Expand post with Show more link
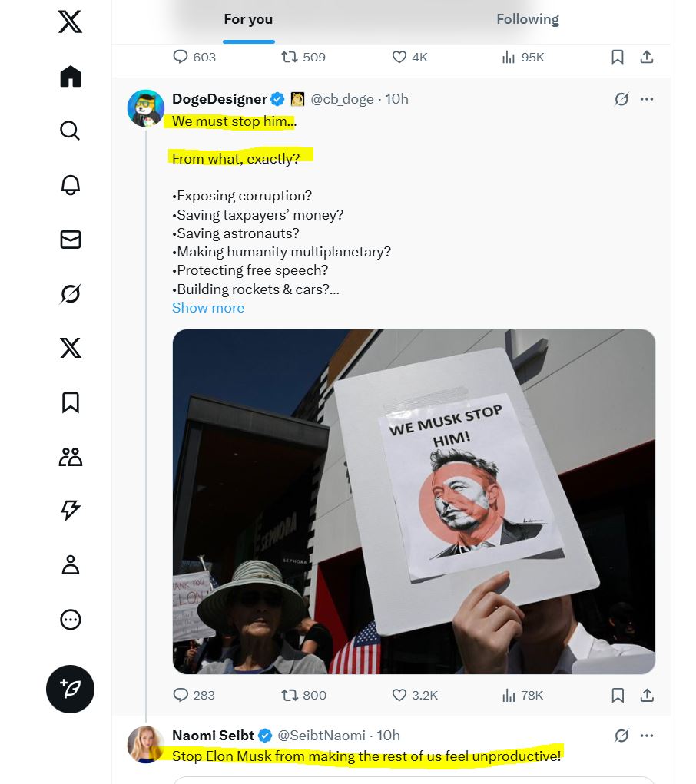 point(208,308)
